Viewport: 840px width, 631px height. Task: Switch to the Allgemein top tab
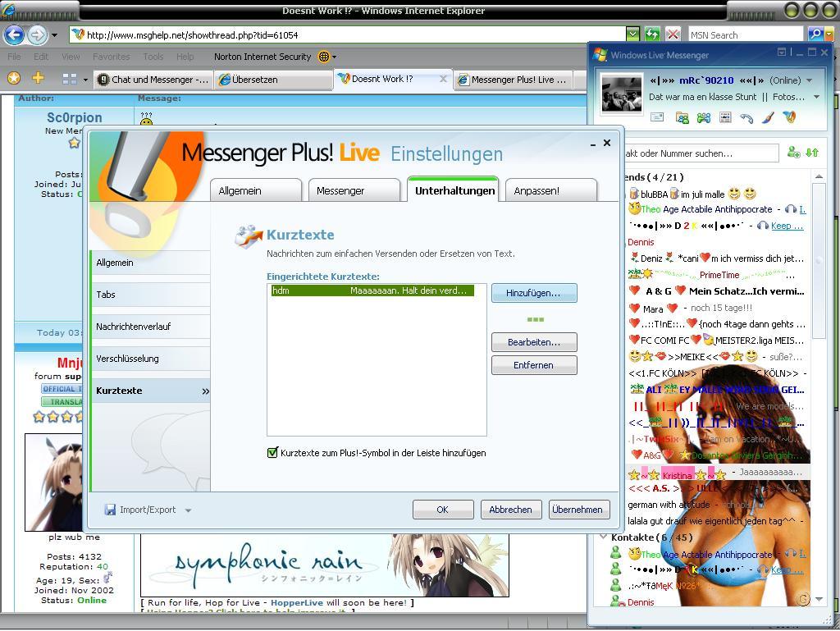(x=255, y=190)
